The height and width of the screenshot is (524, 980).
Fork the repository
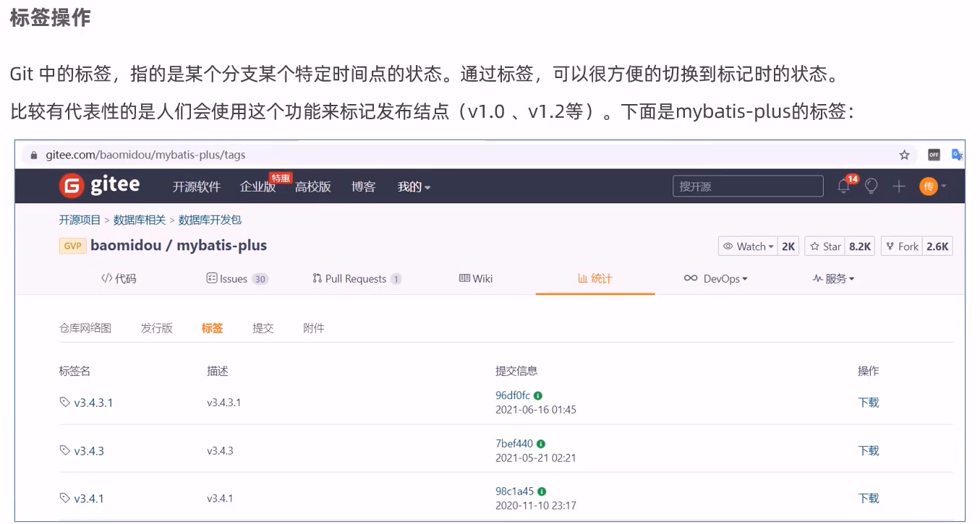point(901,246)
